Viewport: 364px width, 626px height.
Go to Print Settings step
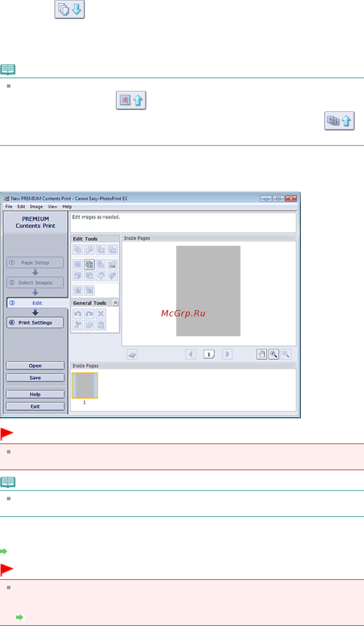tap(35, 323)
